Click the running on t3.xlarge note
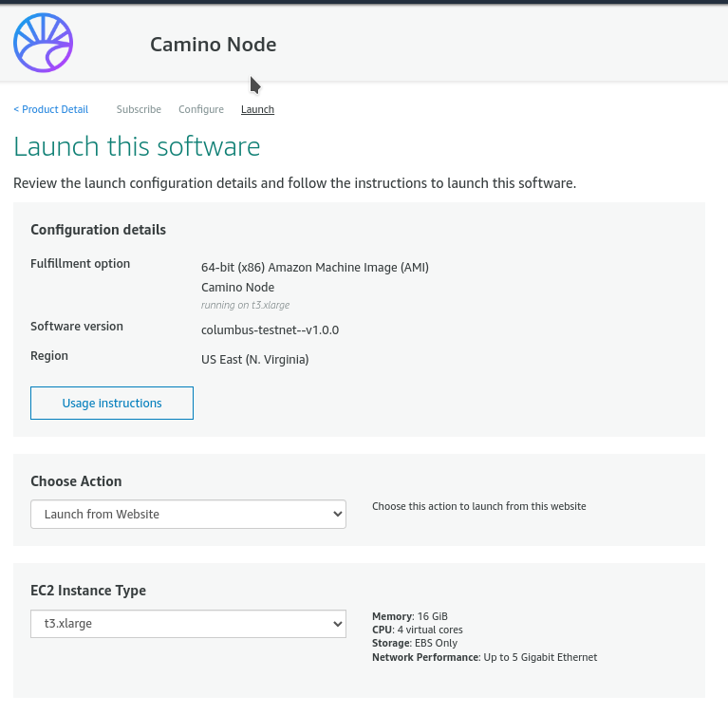This screenshot has width=728, height=715. 245,306
